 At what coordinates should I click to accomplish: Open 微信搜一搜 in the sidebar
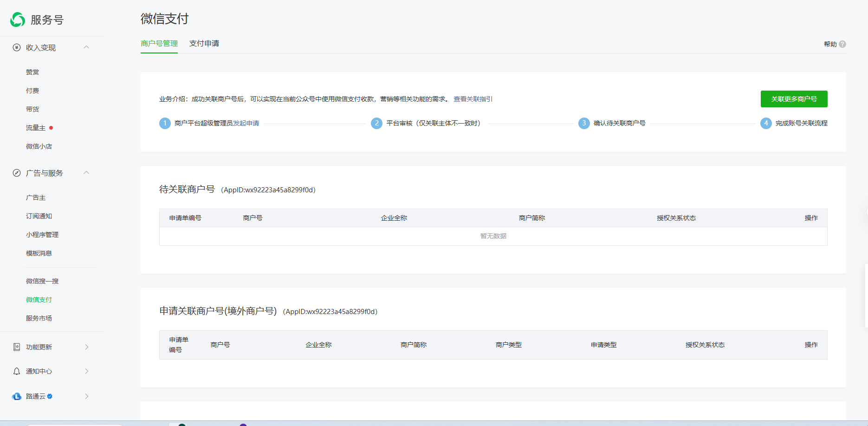pos(42,281)
